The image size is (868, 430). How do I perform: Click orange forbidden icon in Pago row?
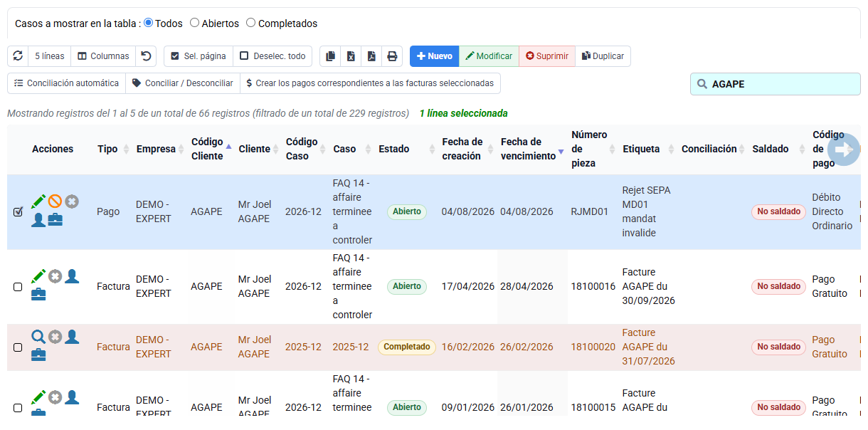point(55,201)
